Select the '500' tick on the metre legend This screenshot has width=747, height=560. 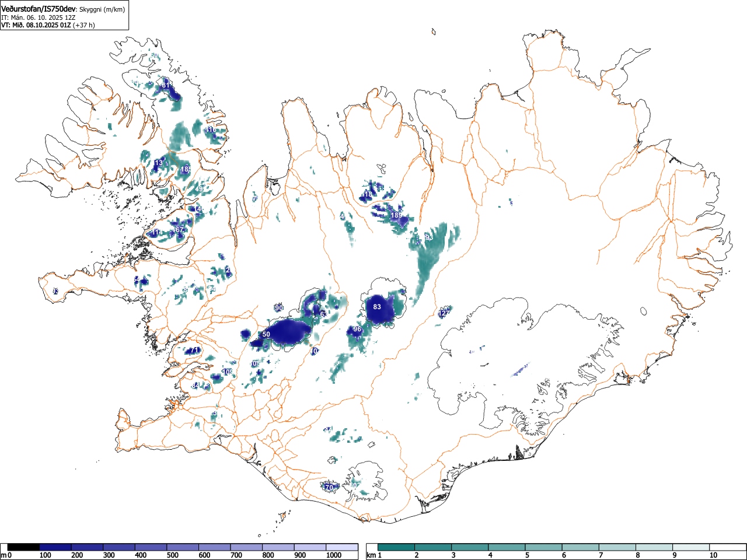pos(172,555)
